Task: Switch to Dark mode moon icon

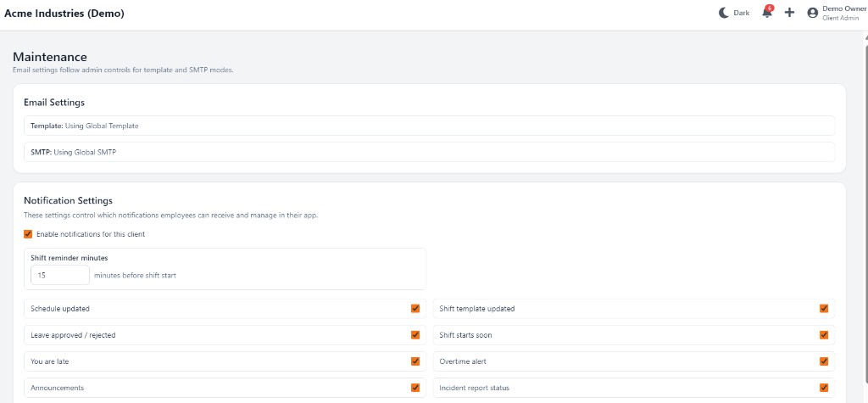Action: pyautogui.click(x=724, y=13)
